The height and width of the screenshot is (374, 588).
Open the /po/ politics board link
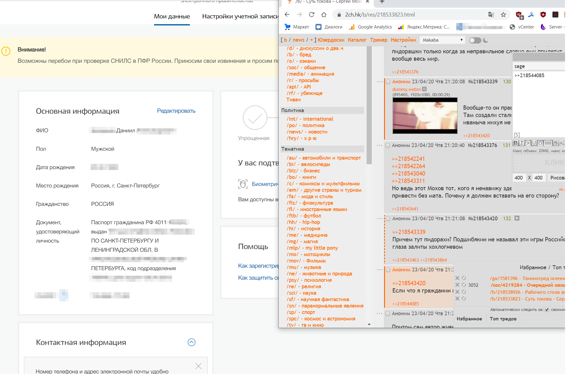click(305, 125)
